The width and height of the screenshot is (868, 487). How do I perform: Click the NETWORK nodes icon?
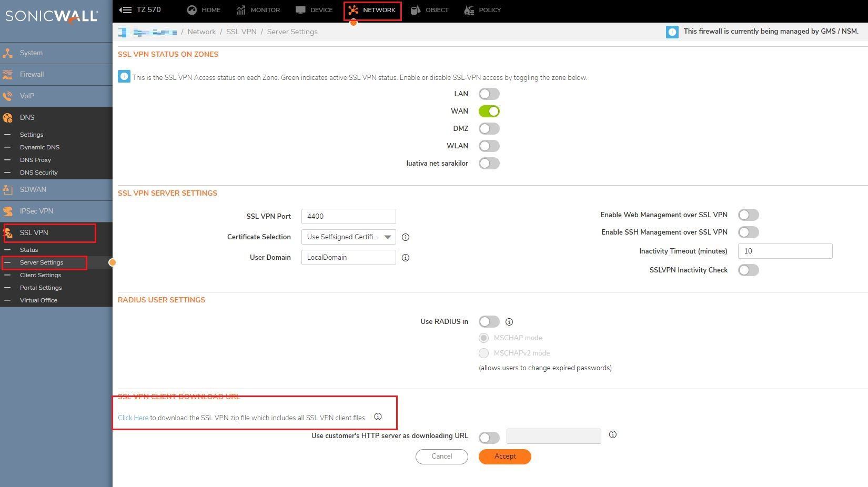point(353,10)
